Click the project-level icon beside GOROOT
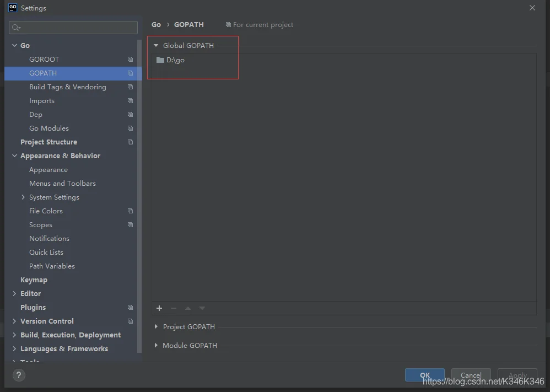Screen dimensions: 550x392 coord(130,60)
